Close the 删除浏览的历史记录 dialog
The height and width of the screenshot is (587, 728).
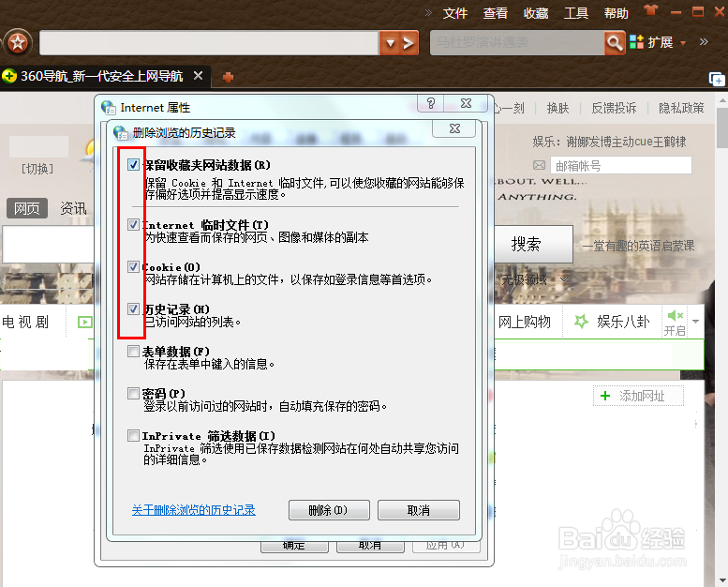point(454,128)
